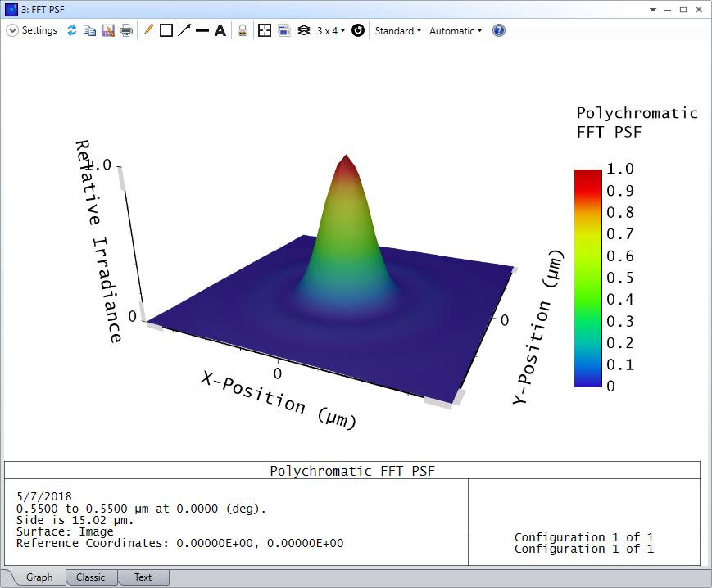
Task: Open the Automatic dropdown menu
Action: pyautogui.click(x=456, y=31)
